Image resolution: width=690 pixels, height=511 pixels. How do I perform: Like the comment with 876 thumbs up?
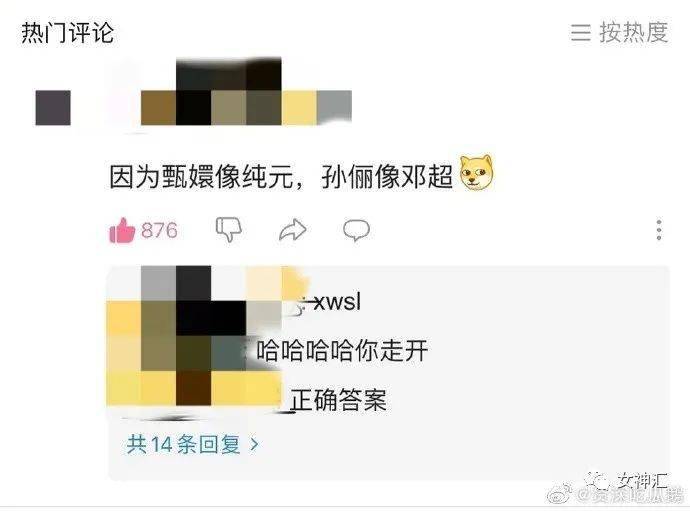[122, 230]
